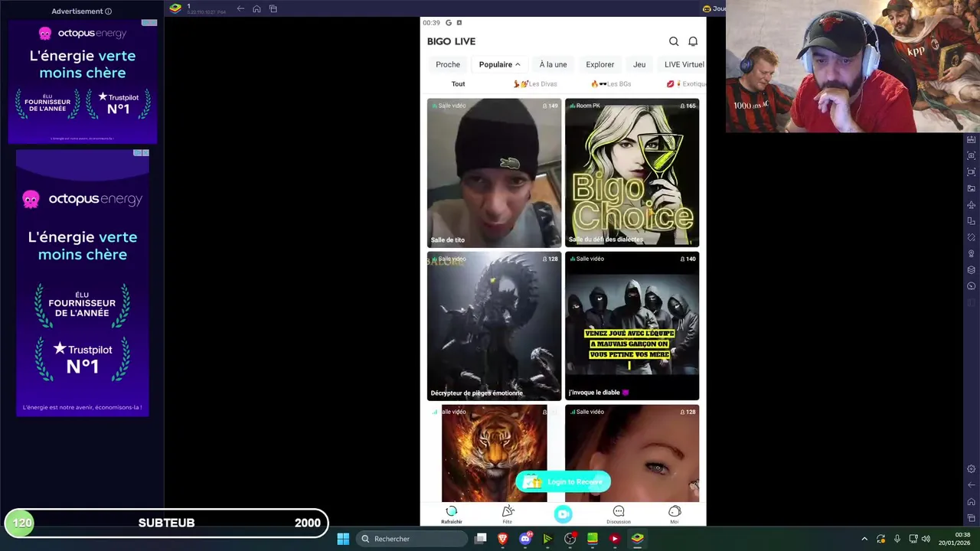The width and height of the screenshot is (980, 551).
Task: Tap the Rafraîchir bottom nav icon
Action: (x=452, y=514)
